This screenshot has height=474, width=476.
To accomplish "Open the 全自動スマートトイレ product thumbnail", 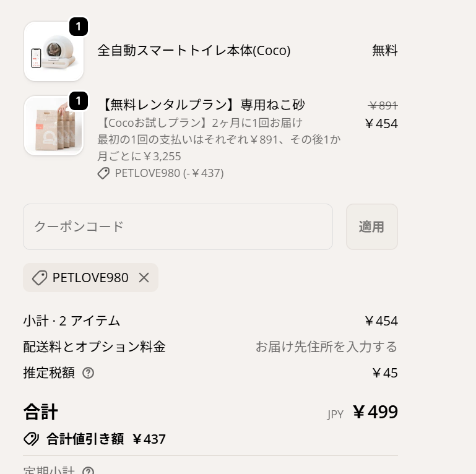I will 54,52.
